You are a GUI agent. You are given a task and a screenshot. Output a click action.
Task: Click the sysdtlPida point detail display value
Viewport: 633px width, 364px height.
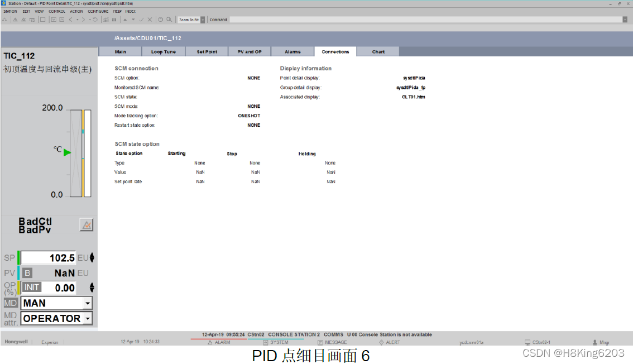(414, 78)
